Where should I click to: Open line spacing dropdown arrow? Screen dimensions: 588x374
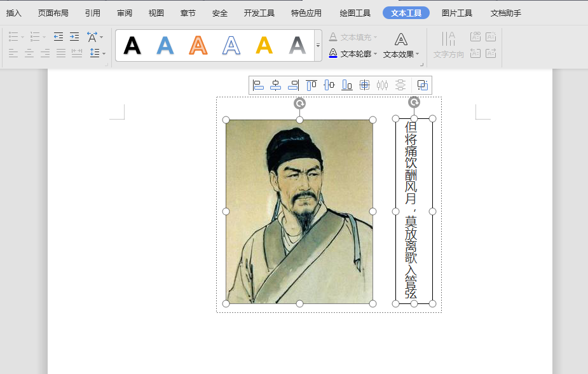(104, 53)
